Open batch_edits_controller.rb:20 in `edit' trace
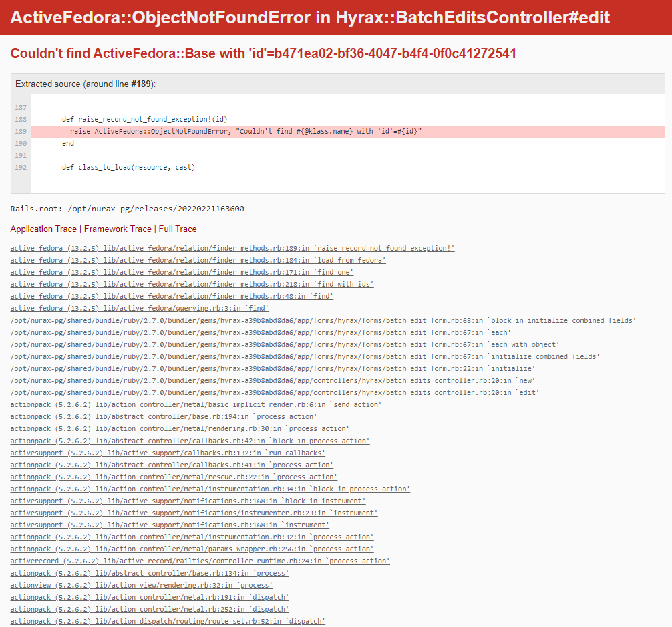The height and width of the screenshot is (627, 672). pos(275,392)
